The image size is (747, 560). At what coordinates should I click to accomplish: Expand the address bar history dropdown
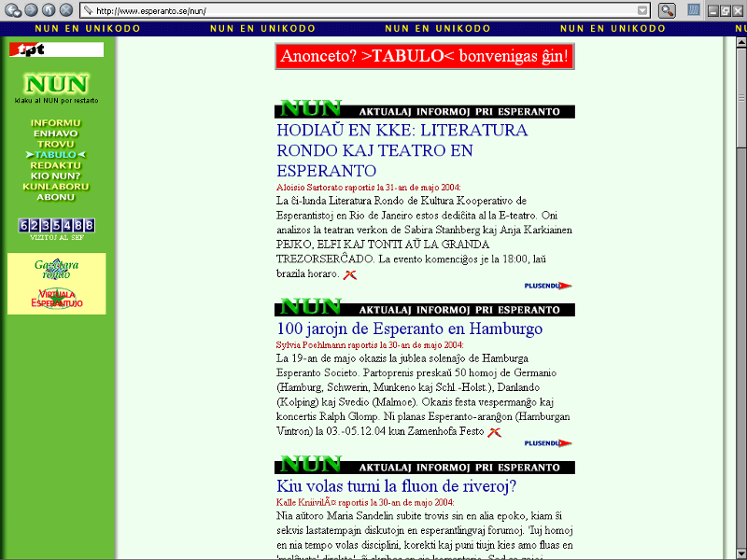point(642,10)
